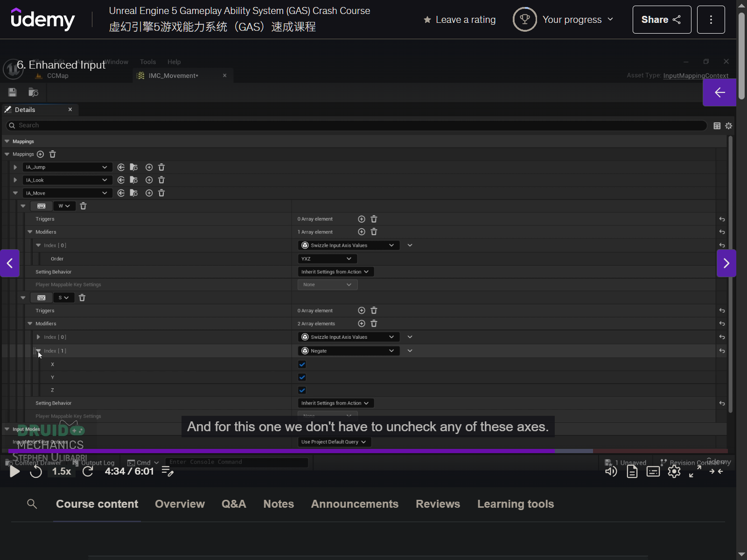Collapse the IA_Move mapping row
The width and height of the screenshot is (747, 560).
tap(15, 193)
